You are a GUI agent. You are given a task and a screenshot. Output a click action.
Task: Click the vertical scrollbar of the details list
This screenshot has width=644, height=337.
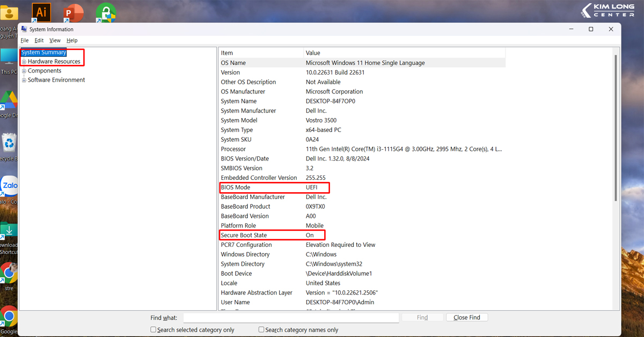616,129
